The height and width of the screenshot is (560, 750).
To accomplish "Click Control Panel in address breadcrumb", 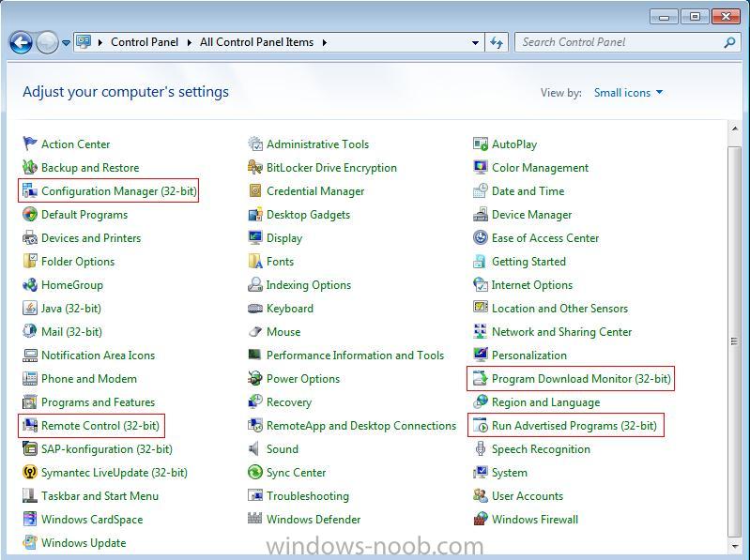I will [x=145, y=42].
